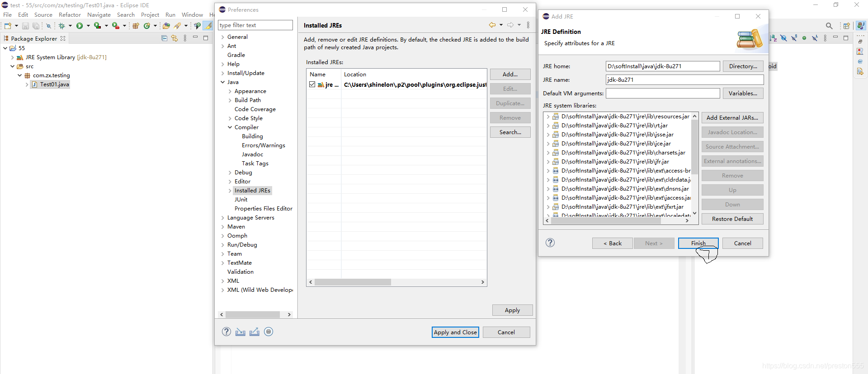Click the JRE name input field
Image resolution: width=868 pixels, height=374 pixels.
click(684, 79)
